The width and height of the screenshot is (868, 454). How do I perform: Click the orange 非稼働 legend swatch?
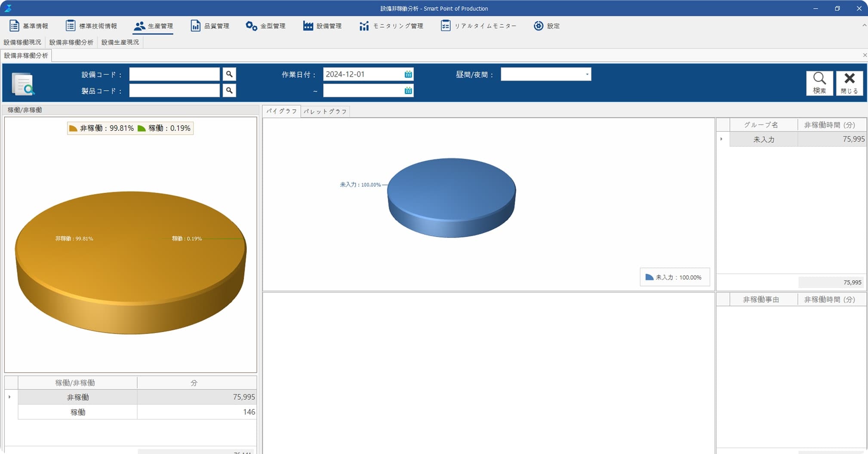coord(73,128)
